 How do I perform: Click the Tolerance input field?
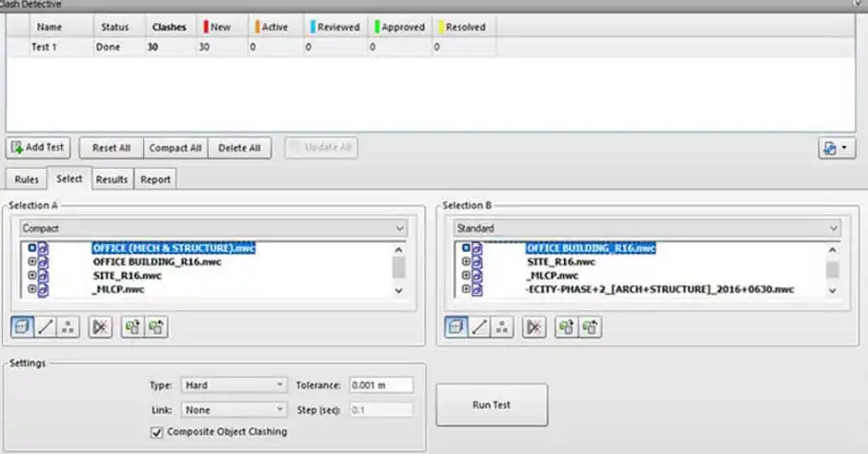tap(381, 384)
